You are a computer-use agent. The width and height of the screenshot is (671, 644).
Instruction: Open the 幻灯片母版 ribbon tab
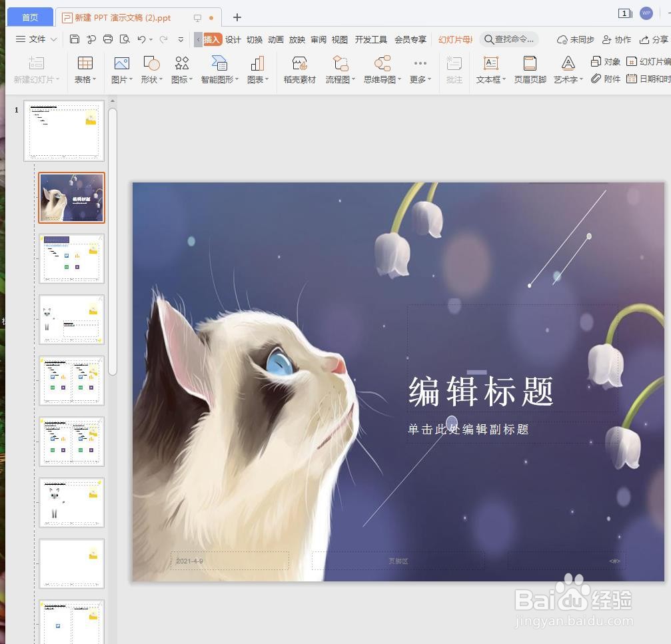(456, 40)
